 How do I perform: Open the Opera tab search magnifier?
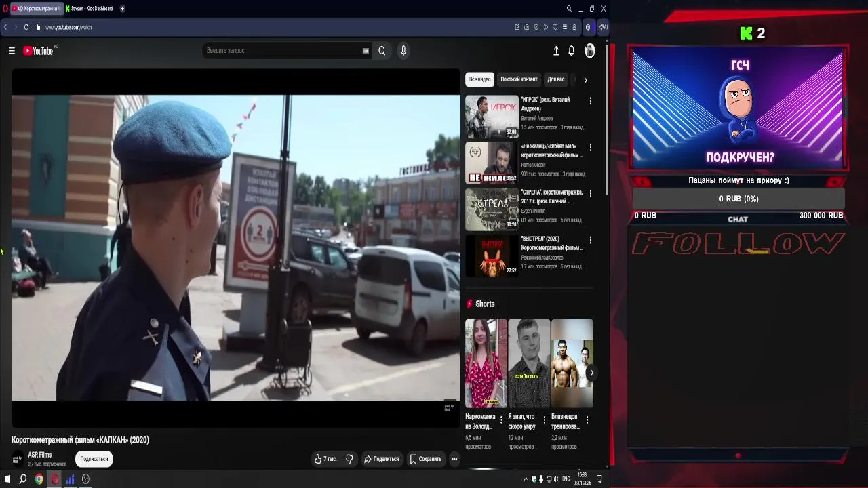[569, 8]
